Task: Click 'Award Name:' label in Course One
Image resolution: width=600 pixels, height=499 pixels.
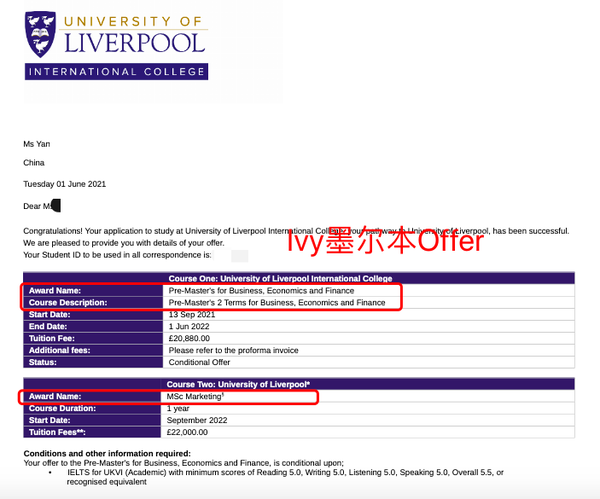Action: click(55, 290)
